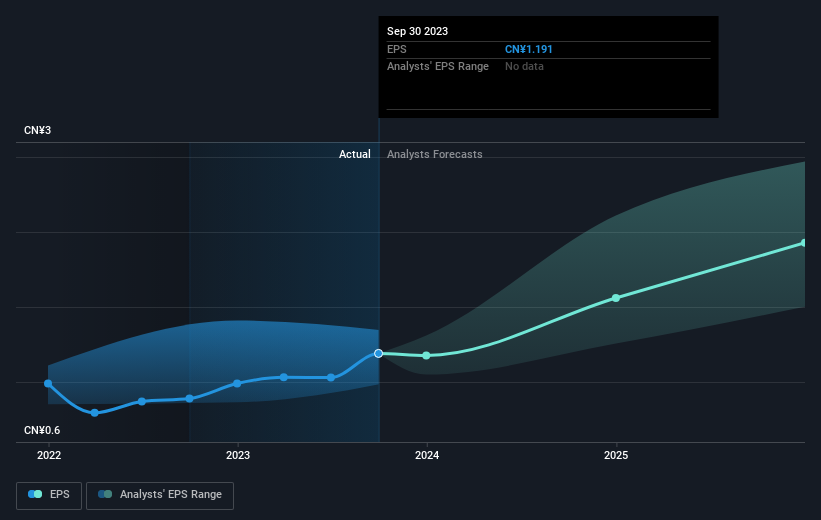The height and width of the screenshot is (520, 821).
Task: Click the 2023 x-axis label
Action: tap(238, 455)
